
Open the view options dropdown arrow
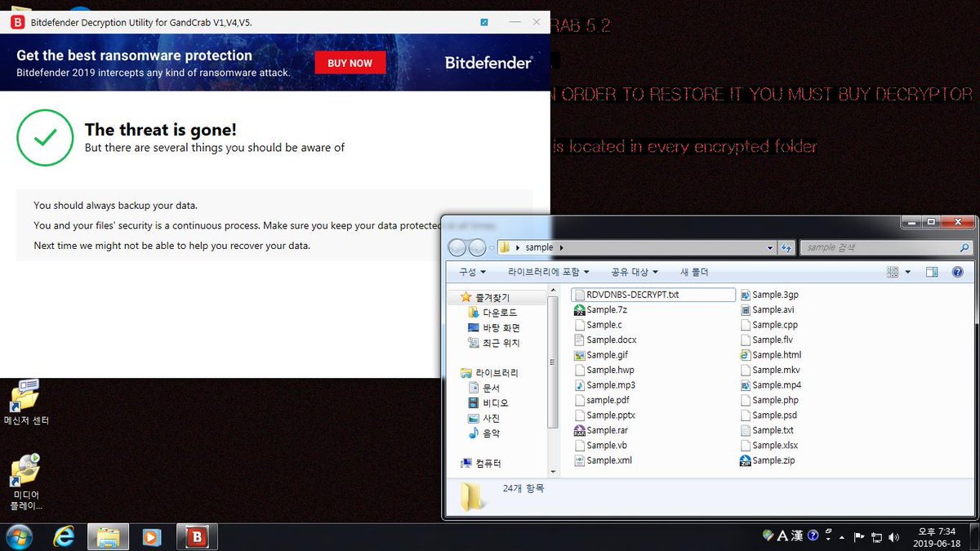[x=908, y=272]
